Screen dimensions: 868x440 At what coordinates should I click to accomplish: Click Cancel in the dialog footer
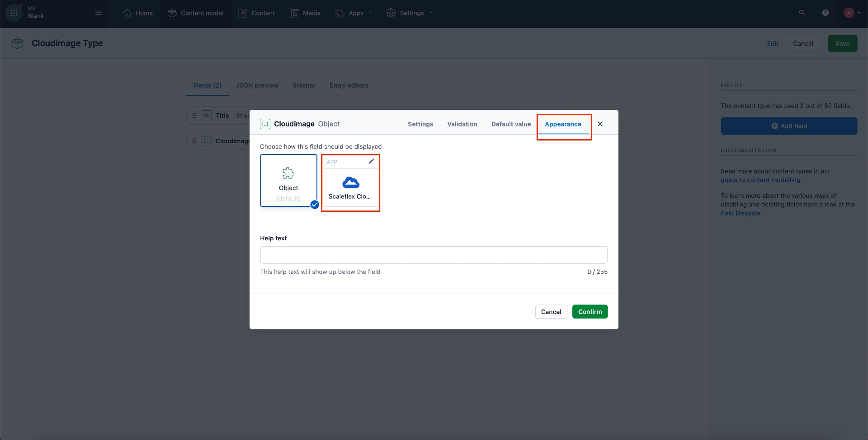(551, 312)
